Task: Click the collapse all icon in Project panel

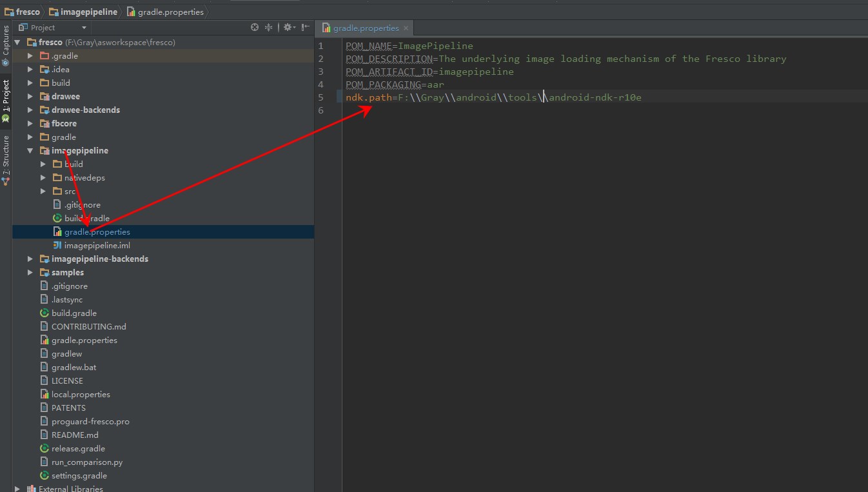Action: pyautogui.click(x=269, y=28)
